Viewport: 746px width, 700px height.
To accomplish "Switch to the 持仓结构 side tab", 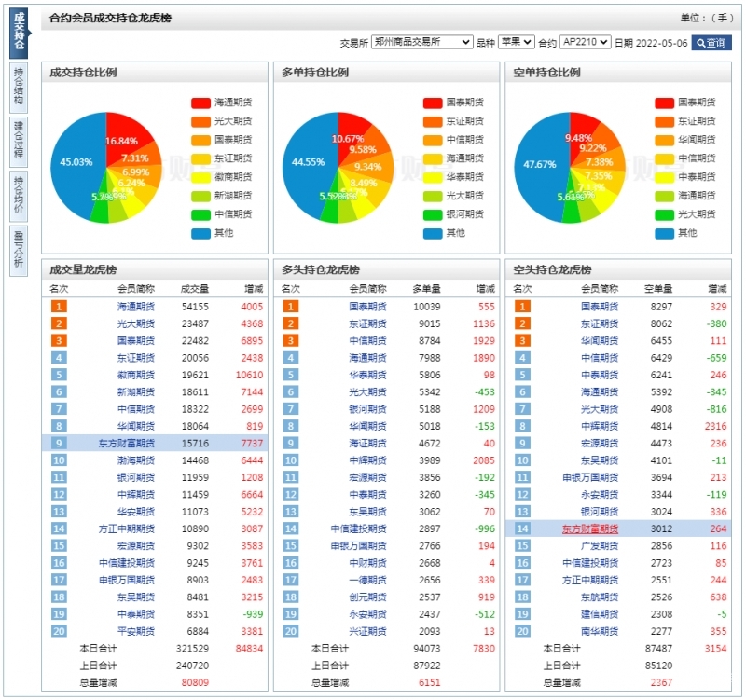I will [x=19, y=87].
